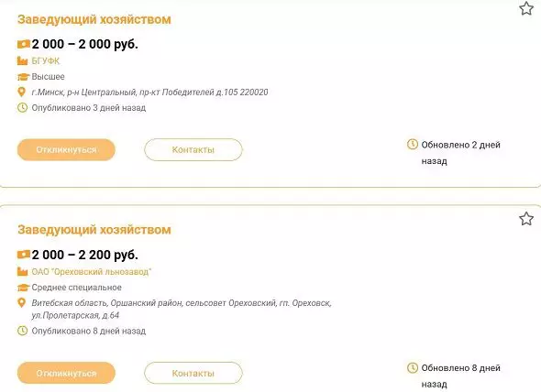This screenshot has height=392, width=541.
Task: Click the graduation cap icon beside Среднее специальное
Action: click(x=23, y=288)
